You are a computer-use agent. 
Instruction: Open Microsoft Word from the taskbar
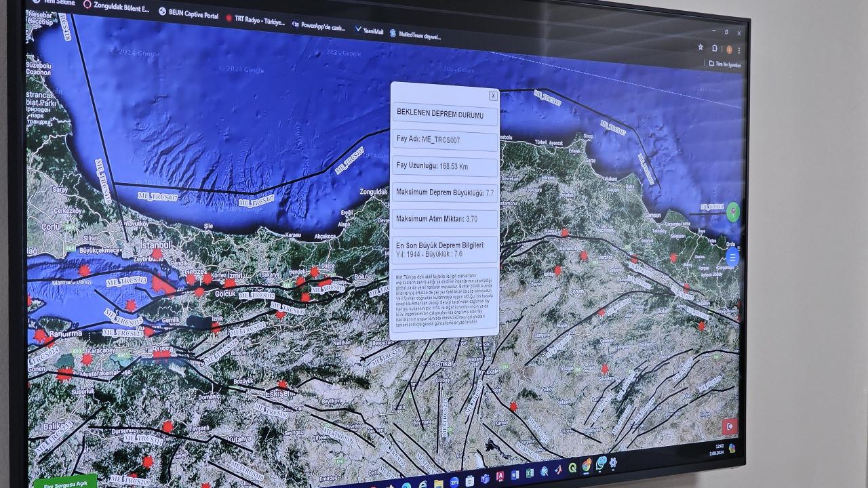pos(515,474)
